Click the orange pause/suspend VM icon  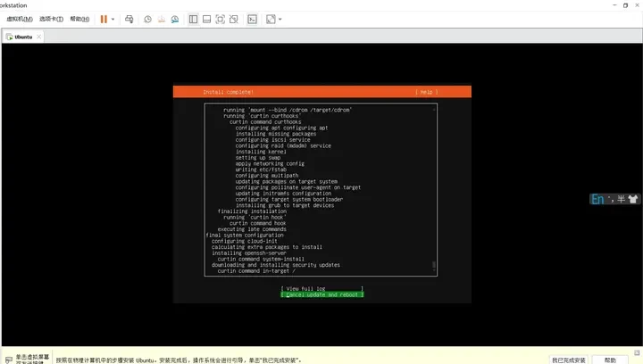coord(104,20)
